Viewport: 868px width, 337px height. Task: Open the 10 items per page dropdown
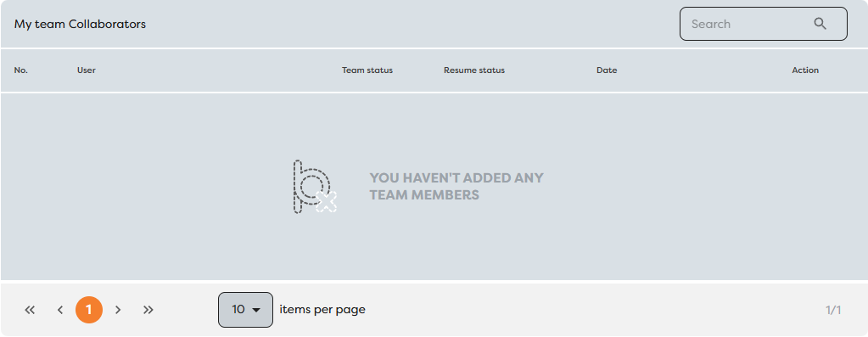(x=246, y=310)
